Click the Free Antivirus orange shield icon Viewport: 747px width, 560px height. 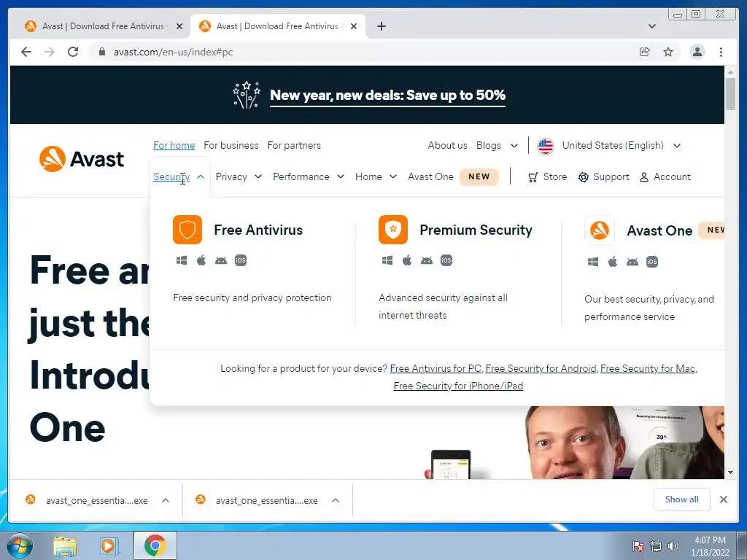(187, 230)
